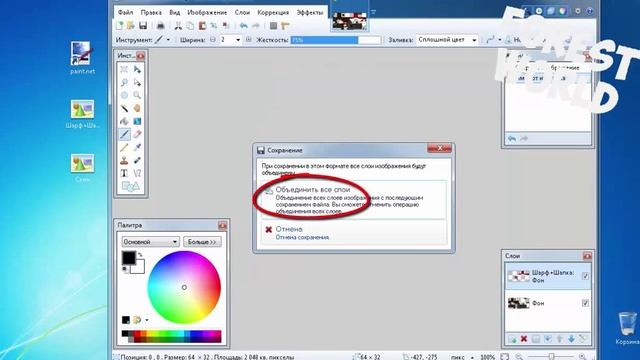Select the Фон layer thumbnail
640x360 pixels.
[518, 303]
